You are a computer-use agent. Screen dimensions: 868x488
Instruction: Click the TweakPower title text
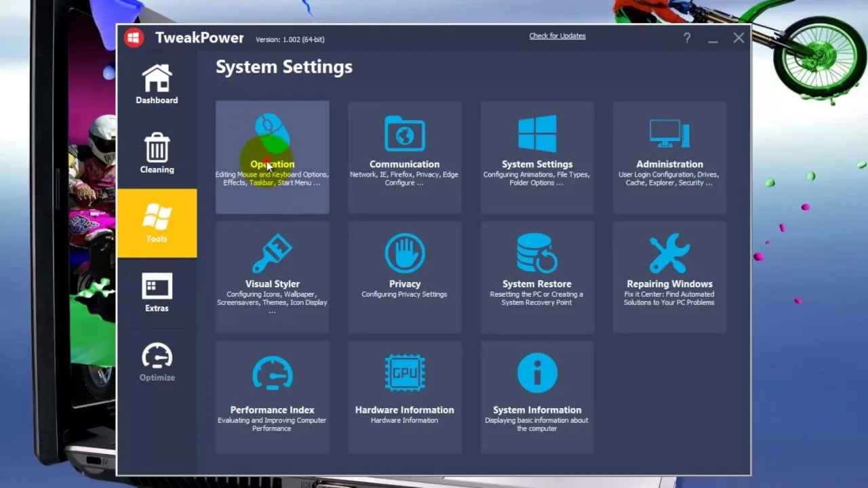(199, 38)
